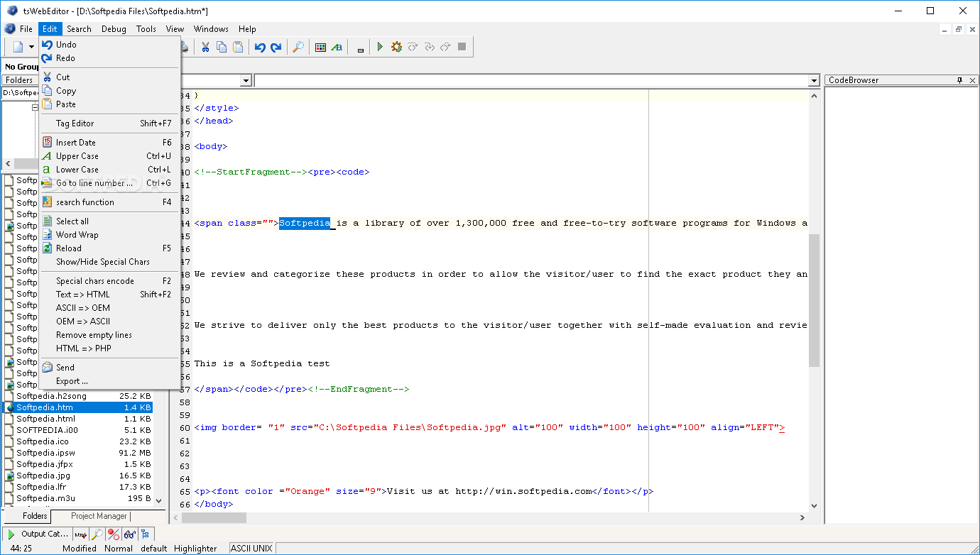Image resolution: width=980 pixels, height=555 pixels.
Task: Toggle Word Wrap in the Edit menu
Action: coord(109,235)
